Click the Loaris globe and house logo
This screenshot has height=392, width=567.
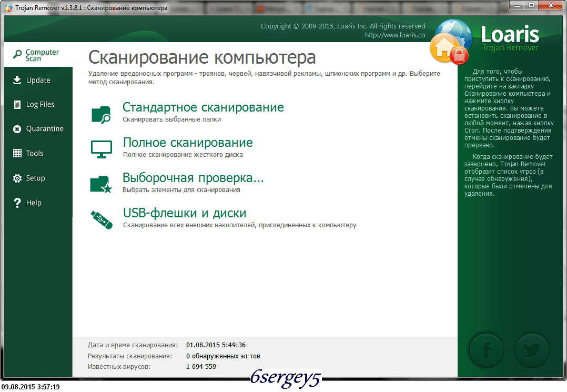point(451,42)
